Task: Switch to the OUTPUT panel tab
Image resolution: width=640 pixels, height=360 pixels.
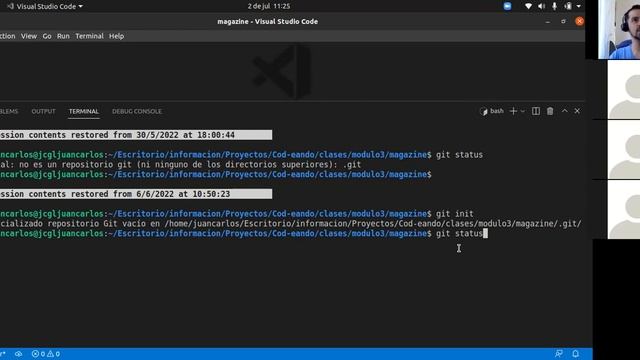Action: [43, 111]
